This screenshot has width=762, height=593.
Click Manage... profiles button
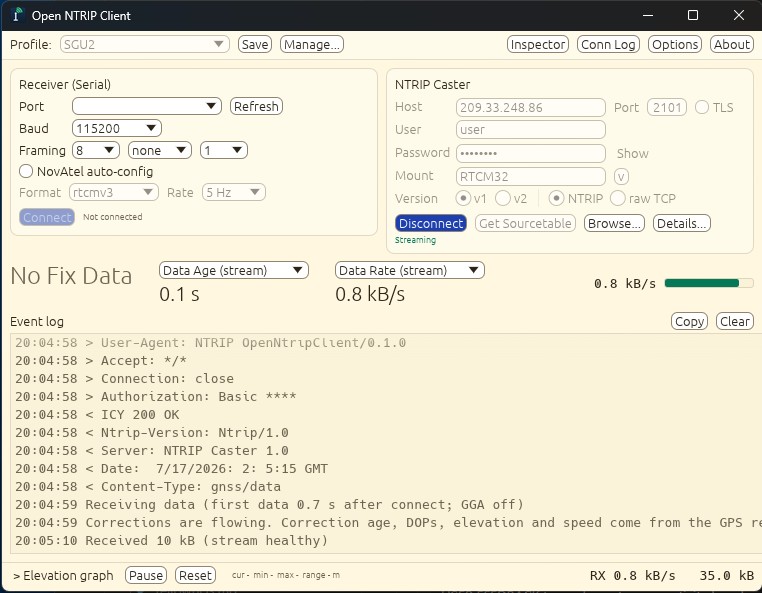point(312,44)
